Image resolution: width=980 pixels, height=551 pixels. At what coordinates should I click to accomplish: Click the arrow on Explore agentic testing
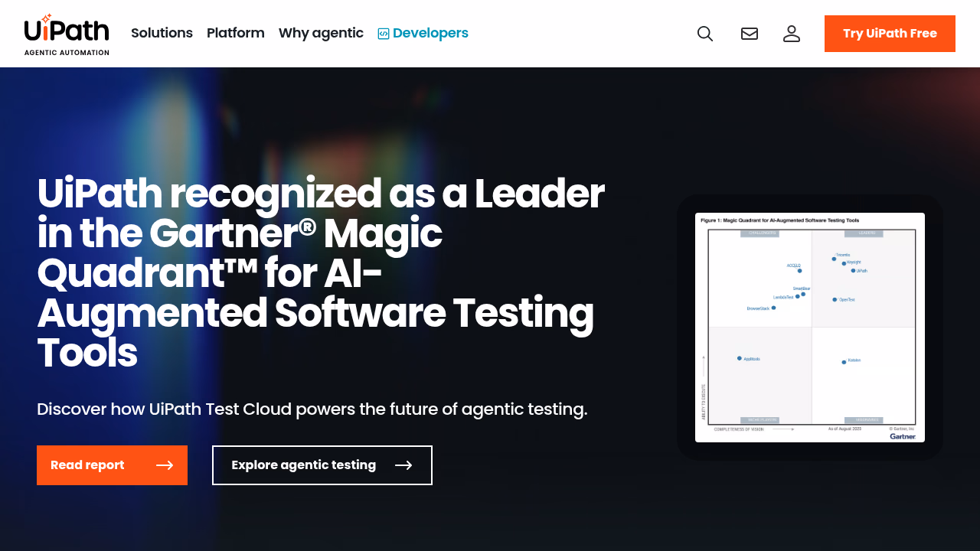[x=403, y=465]
